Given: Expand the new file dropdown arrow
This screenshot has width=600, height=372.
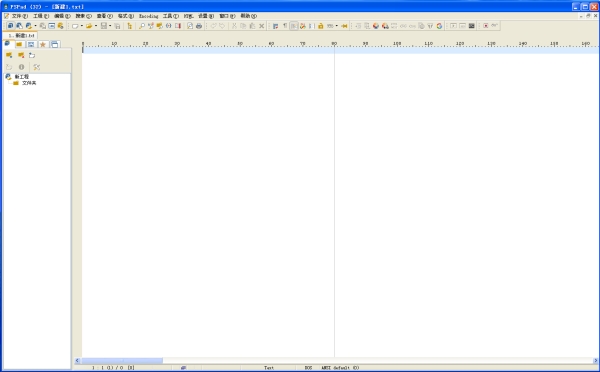Looking at the screenshot, I should [82, 26].
